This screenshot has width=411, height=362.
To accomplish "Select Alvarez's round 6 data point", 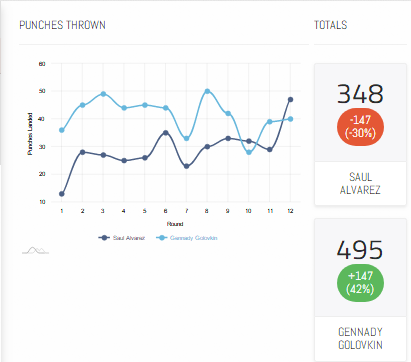I will 166,133.
